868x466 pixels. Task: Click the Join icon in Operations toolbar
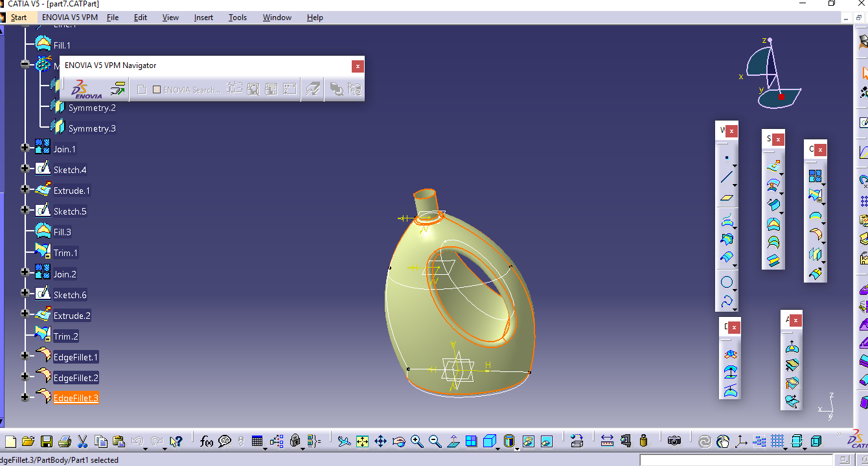[x=816, y=176]
